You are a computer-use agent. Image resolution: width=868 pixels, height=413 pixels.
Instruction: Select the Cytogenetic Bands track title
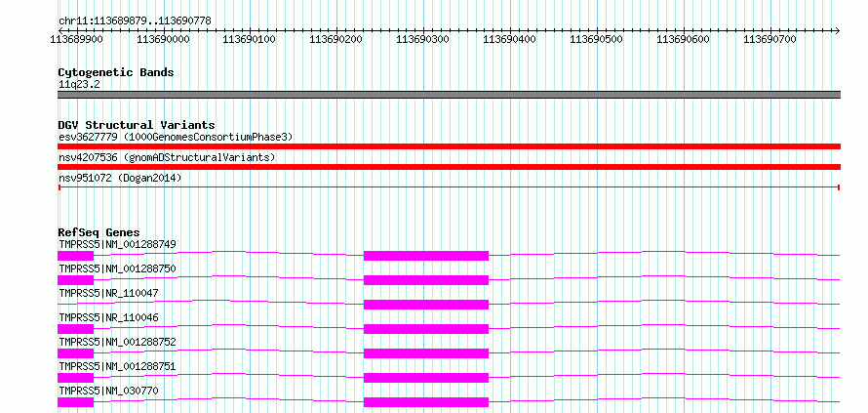pos(116,72)
